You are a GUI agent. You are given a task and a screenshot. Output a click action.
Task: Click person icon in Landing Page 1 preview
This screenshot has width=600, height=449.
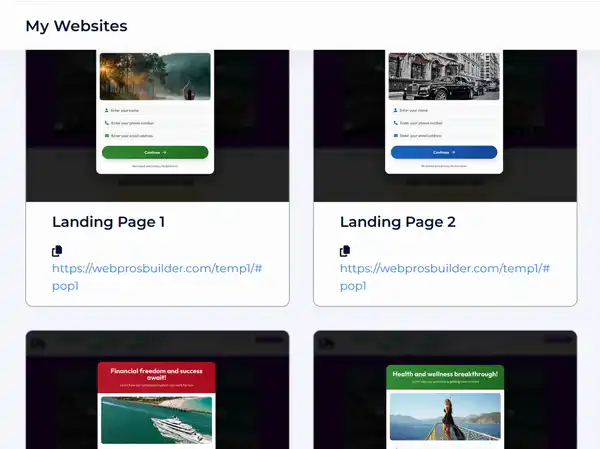tap(106, 110)
